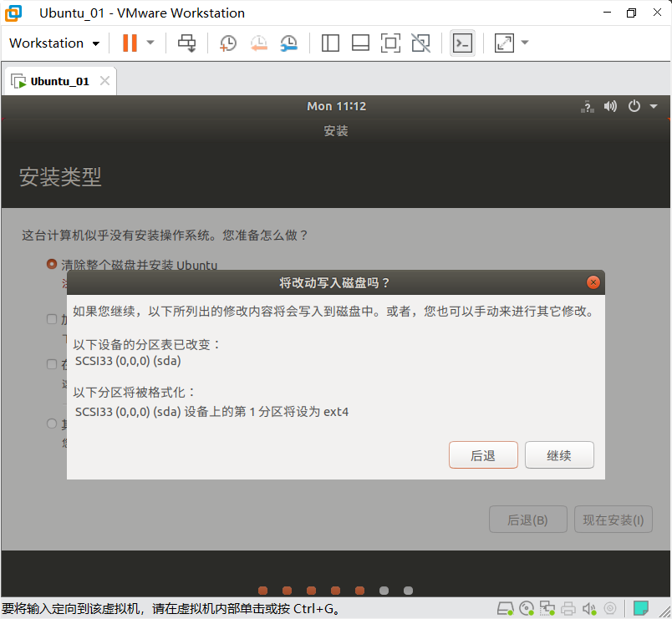The height and width of the screenshot is (619, 672).
Task: Open the power options dropdown arrow beside pause
Action: pos(150,43)
